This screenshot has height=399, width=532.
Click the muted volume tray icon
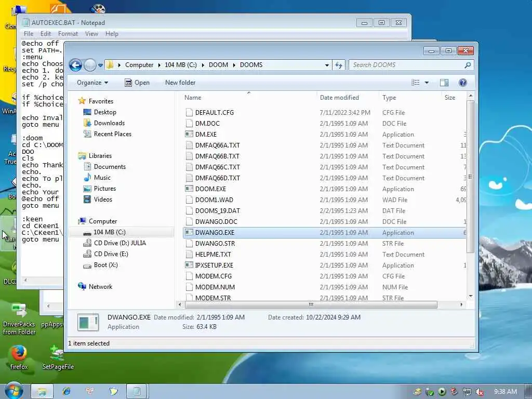click(x=480, y=392)
